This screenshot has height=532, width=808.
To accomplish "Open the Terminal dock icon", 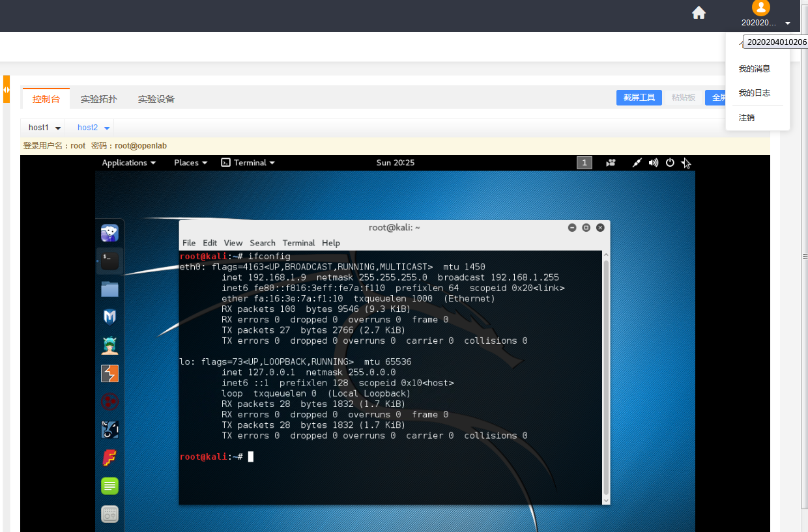I will [109, 260].
